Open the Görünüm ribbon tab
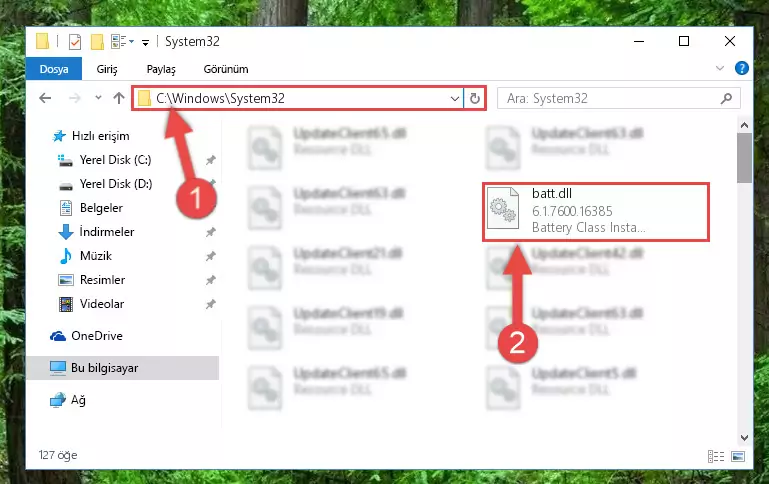The height and width of the screenshot is (484, 769). point(226,69)
